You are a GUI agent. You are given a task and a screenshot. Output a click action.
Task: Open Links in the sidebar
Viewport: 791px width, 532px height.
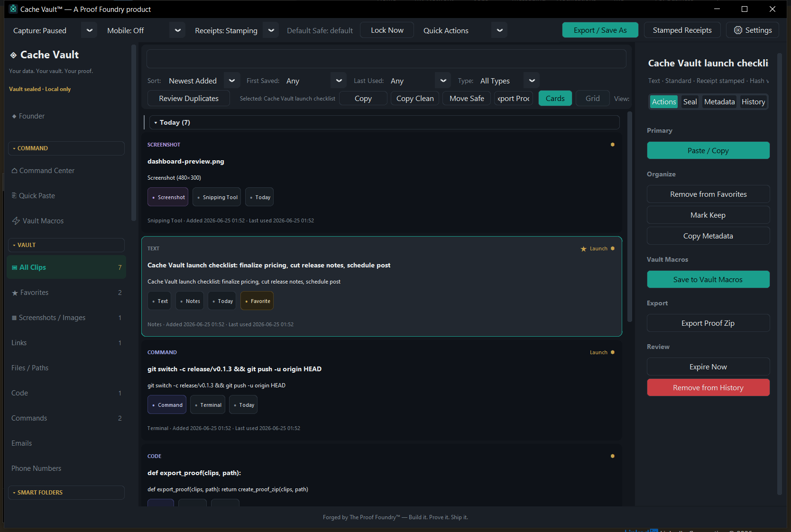click(66, 343)
